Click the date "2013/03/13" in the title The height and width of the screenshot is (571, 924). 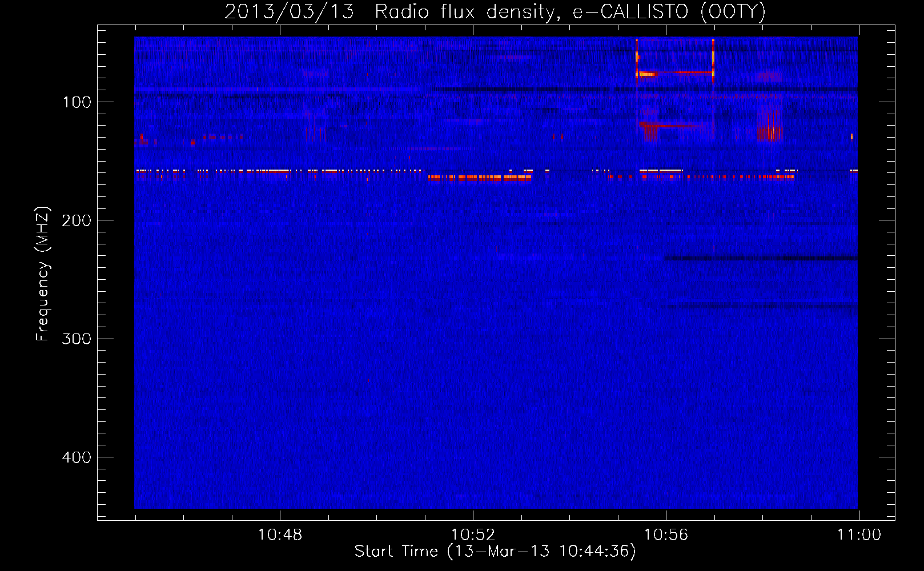[289, 12]
